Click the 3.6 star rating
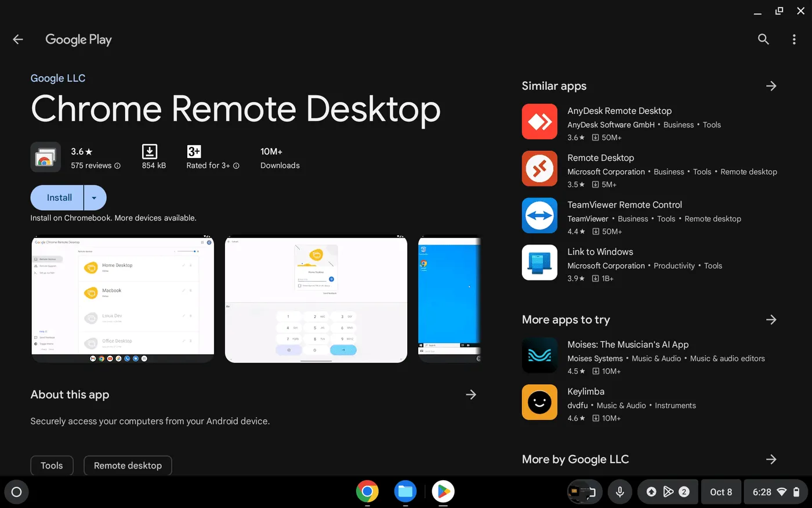Viewport: 812px width, 508px height. (x=82, y=152)
